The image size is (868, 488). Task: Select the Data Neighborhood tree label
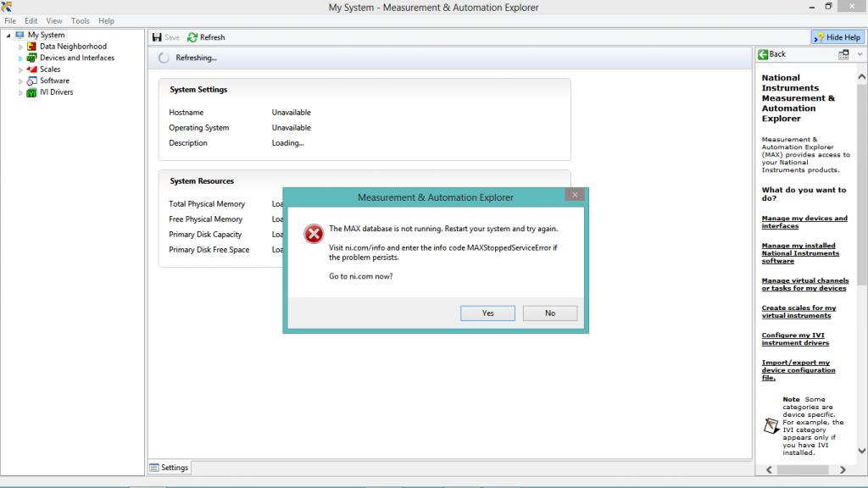click(x=73, y=47)
